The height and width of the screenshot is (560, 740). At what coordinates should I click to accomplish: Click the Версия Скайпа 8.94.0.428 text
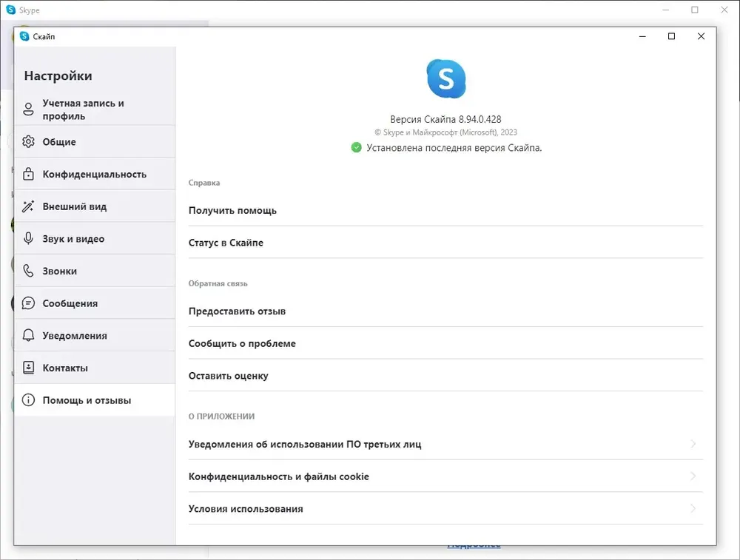(445, 119)
